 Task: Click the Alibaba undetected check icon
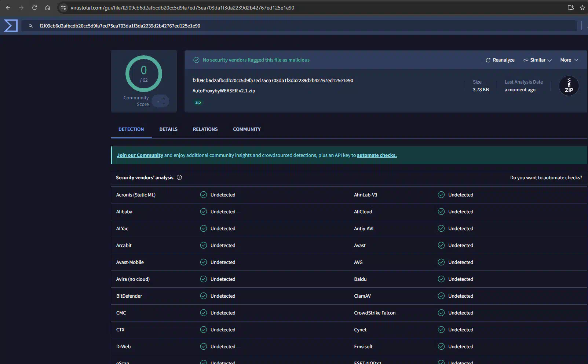pos(204,212)
